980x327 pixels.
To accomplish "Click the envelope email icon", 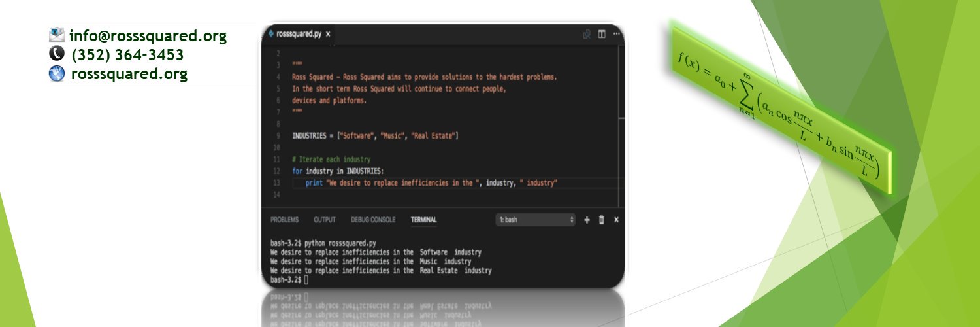I will [57, 35].
